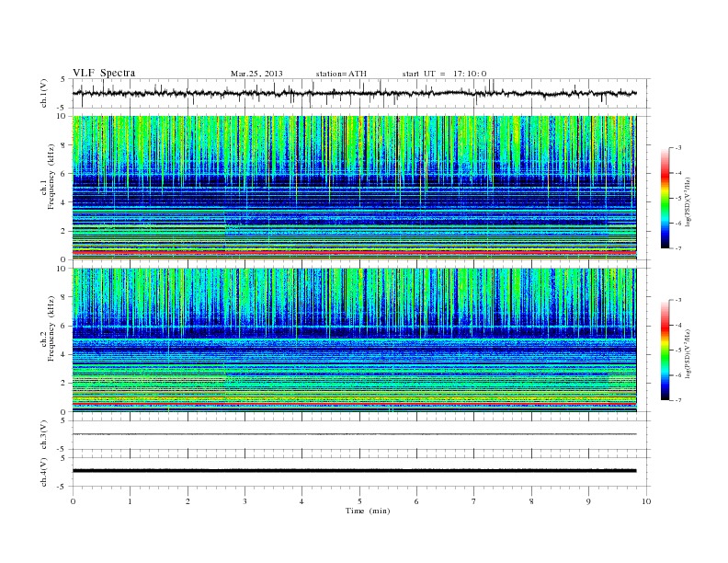The width and height of the screenshot is (728, 563).
Task: Click the ch.2 spectrogram plot area
Action: point(354,339)
